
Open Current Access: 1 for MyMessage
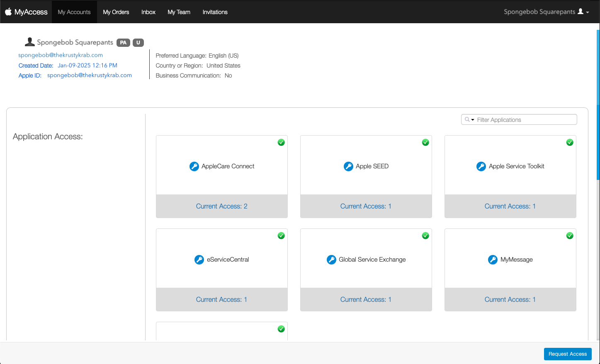tap(510, 299)
